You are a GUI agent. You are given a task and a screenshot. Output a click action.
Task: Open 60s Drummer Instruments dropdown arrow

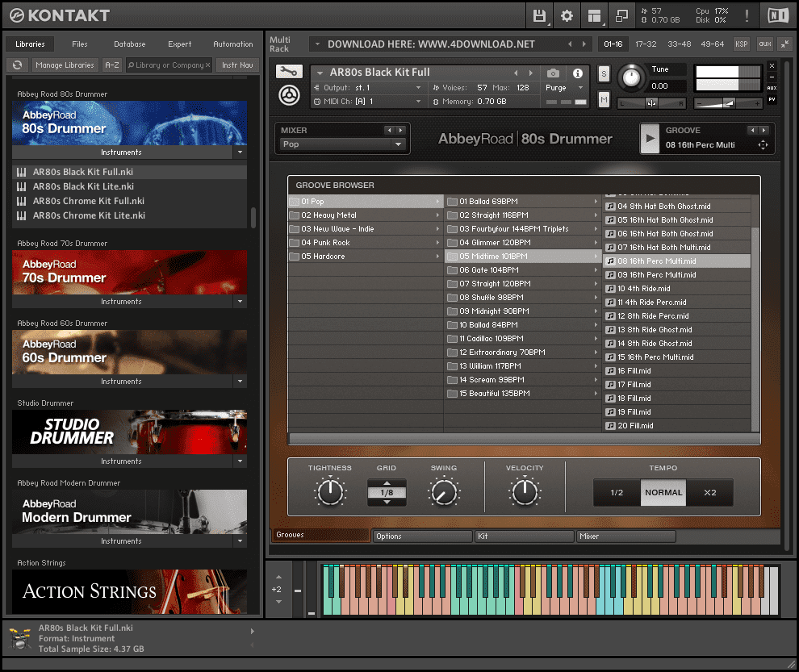(x=240, y=381)
